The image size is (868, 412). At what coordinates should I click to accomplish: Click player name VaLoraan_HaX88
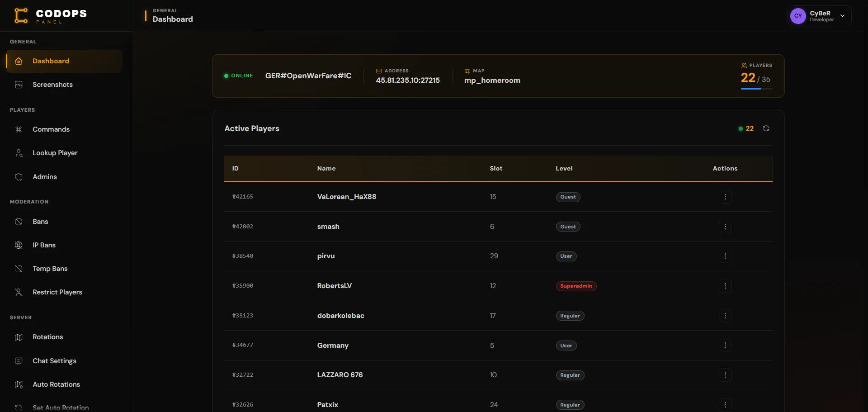click(347, 197)
